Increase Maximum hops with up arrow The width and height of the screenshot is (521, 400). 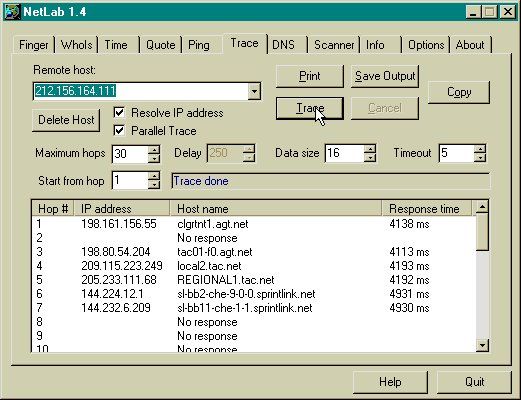click(x=154, y=149)
